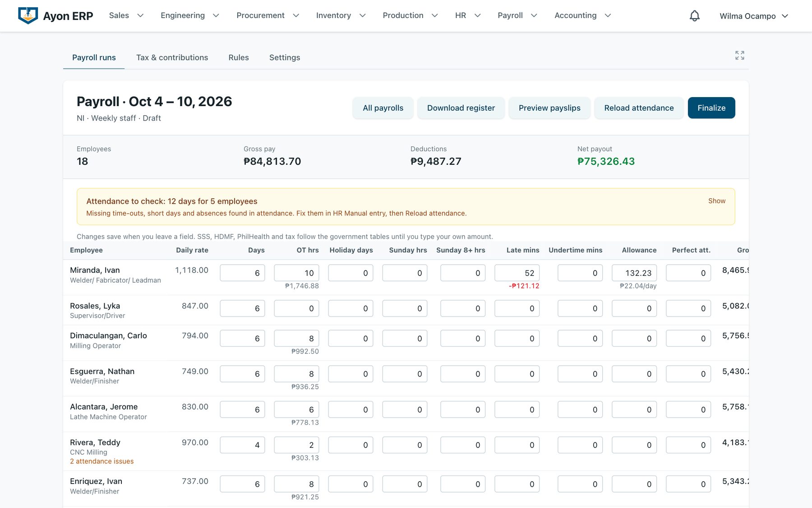Edit Sunday hrs for Dimaculangan, Carlo
This screenshot has width=812, height=508.
pos(405,339)
